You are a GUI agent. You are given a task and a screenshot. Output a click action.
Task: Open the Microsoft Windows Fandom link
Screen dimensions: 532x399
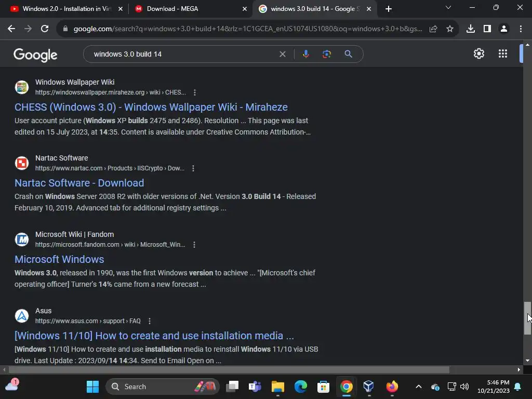(59, 259)
